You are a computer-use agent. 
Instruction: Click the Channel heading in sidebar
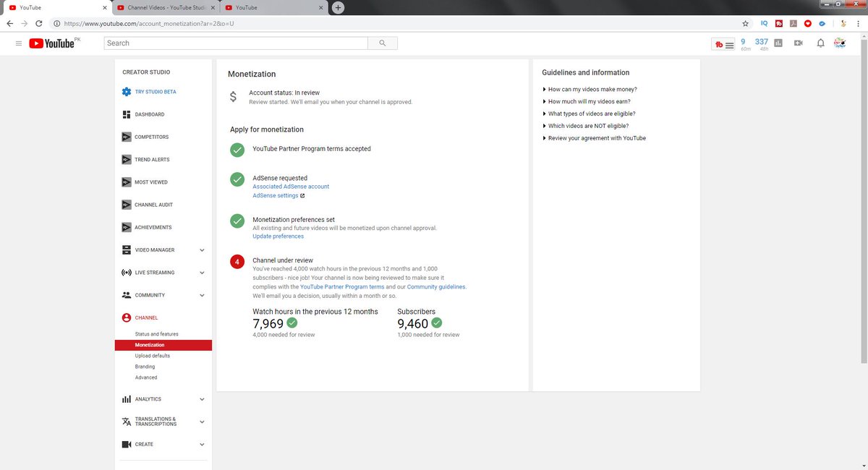point(146,317)
